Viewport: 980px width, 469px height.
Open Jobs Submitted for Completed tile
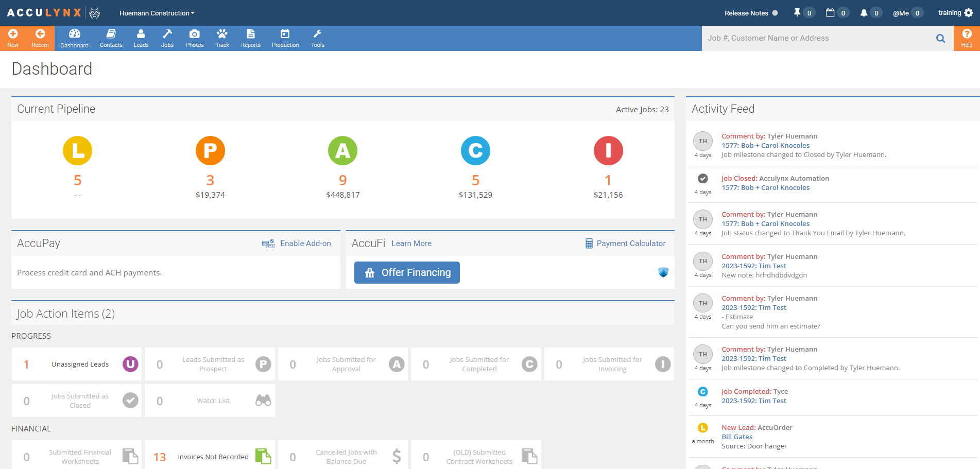click(476, 364)
